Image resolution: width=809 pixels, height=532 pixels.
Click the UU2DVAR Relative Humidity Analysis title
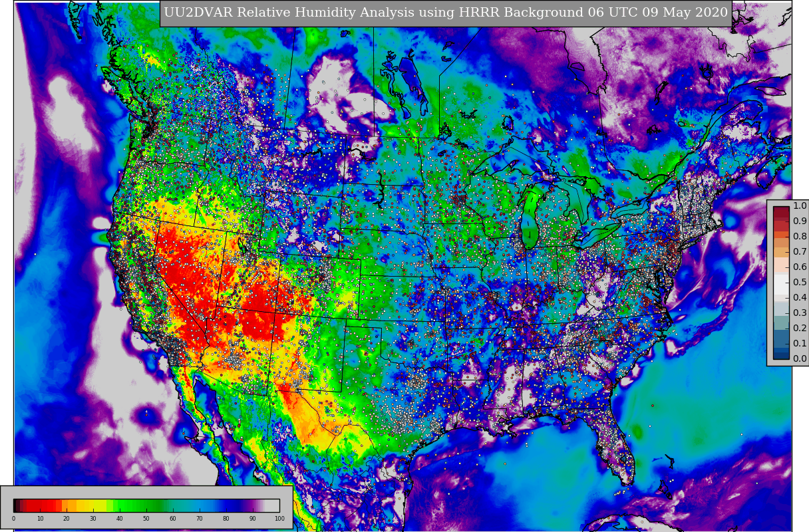(x=446, y=13)
